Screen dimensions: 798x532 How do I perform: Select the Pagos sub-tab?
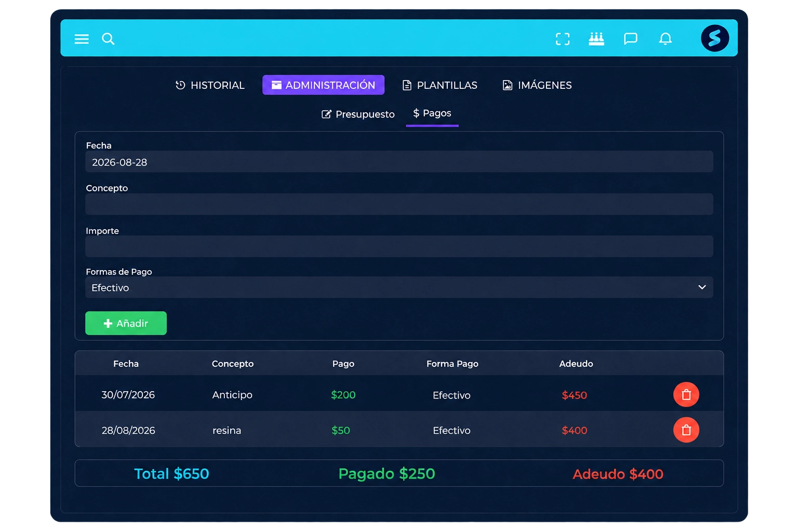click(432, 114)
